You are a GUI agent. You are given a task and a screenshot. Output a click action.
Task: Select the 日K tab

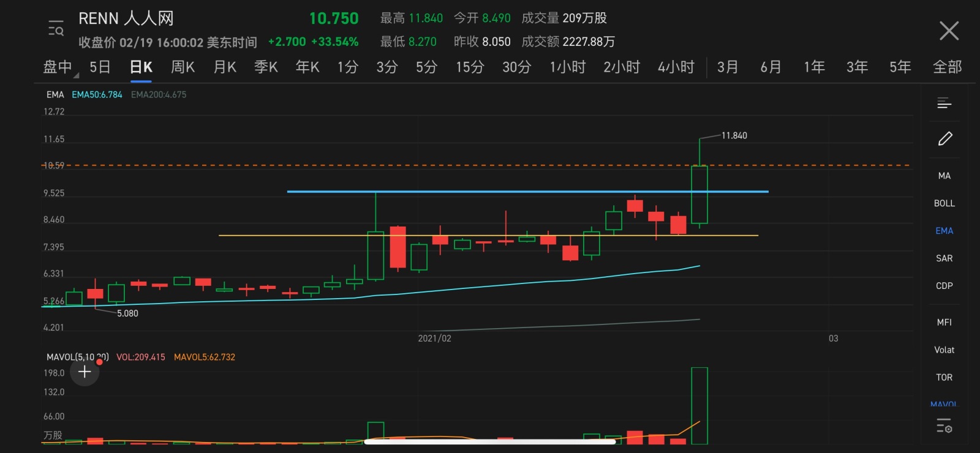(x=141, y=67)
